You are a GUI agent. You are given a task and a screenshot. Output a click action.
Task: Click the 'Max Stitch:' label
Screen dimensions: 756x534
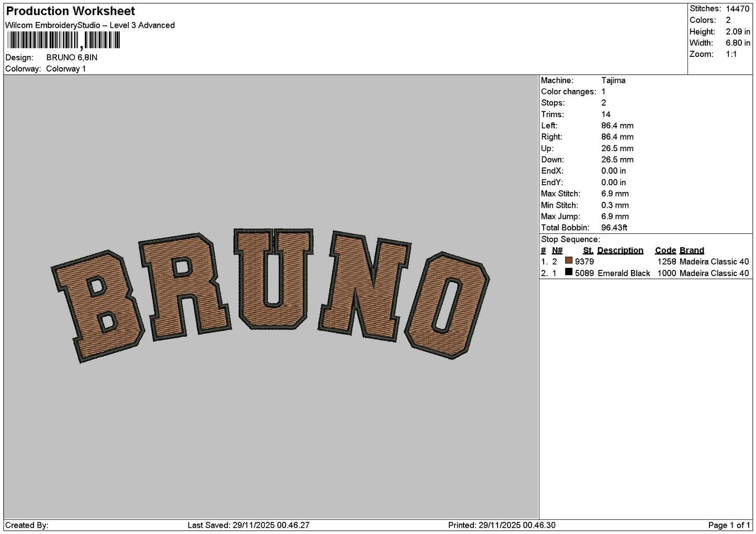click(560, 194)
